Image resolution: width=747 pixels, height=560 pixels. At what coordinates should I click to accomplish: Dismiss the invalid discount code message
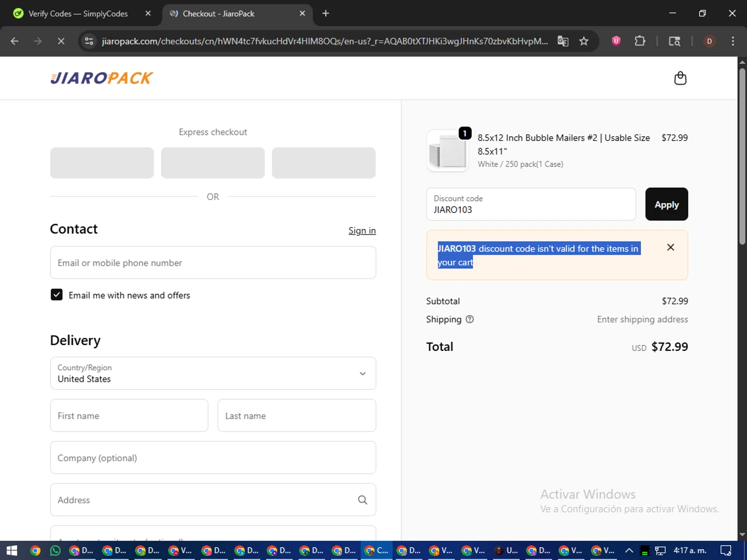pyautogui.click(x=670, y=247)
